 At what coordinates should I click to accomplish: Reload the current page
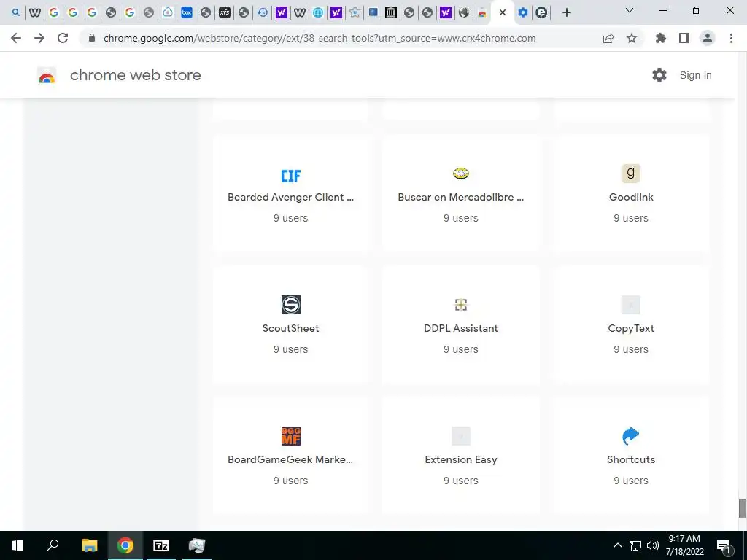coord(63,38)
